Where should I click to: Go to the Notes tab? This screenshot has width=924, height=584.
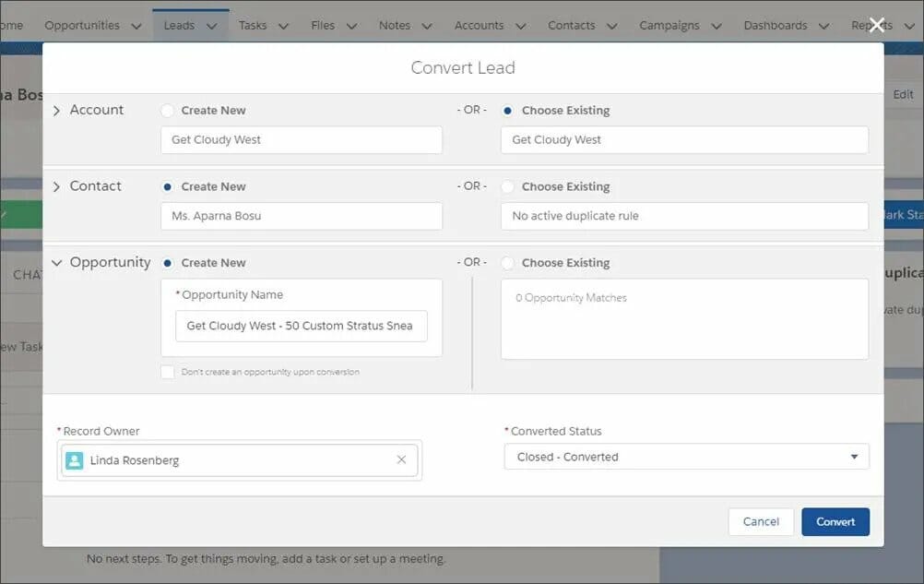(x=395, y=25)
